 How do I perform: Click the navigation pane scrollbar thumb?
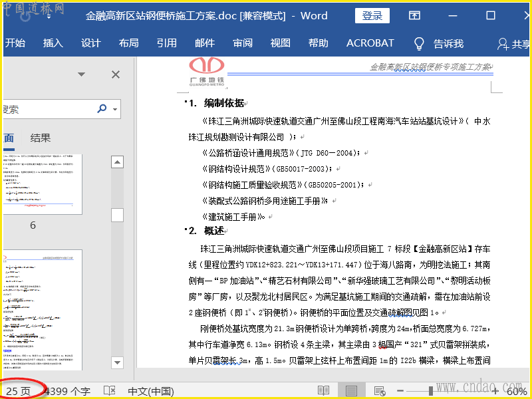coord(117,215)
